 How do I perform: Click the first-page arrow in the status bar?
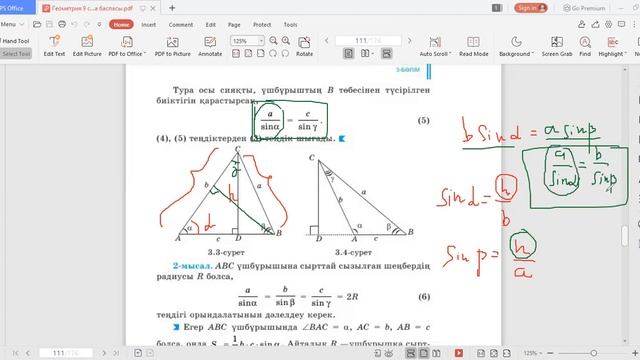16,353
